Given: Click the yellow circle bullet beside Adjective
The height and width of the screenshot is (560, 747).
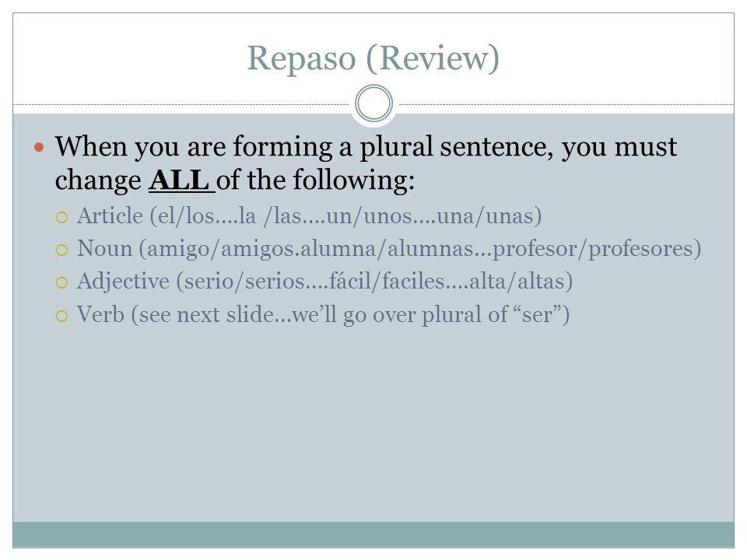Looking at the screenshot, I should coord(62,283).
